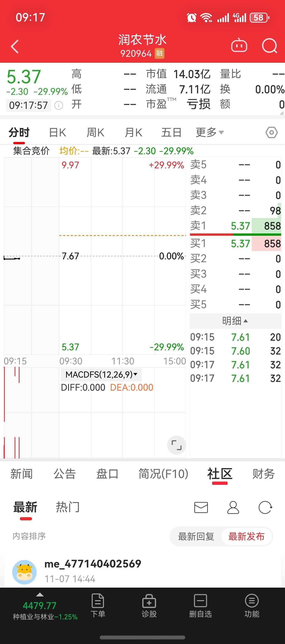Refresh the community feed
This screenshot has width=285, height=644.
pos(265,507)
